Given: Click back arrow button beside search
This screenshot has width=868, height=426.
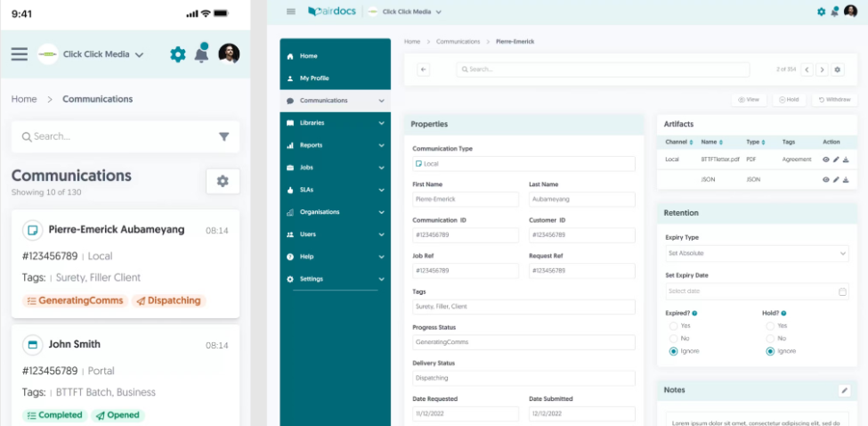Looking at the screenshot, I should 424,70.
